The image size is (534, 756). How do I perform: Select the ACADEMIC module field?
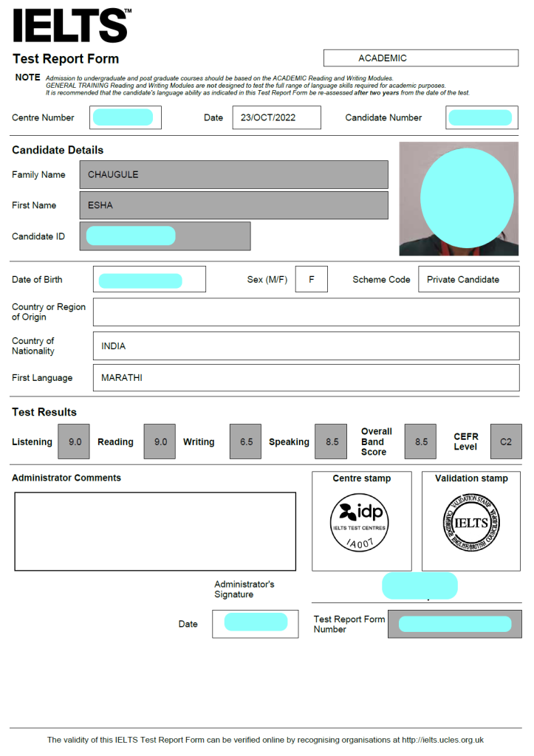(420, 58)
